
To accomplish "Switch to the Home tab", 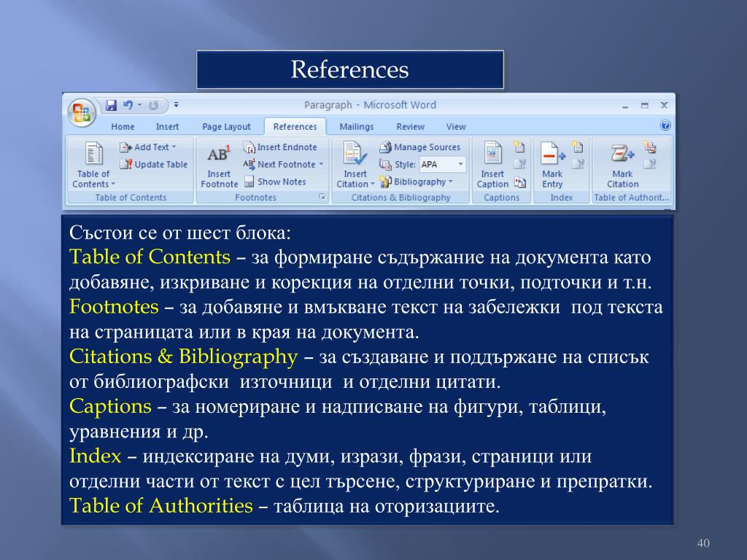I will [123, 127].
